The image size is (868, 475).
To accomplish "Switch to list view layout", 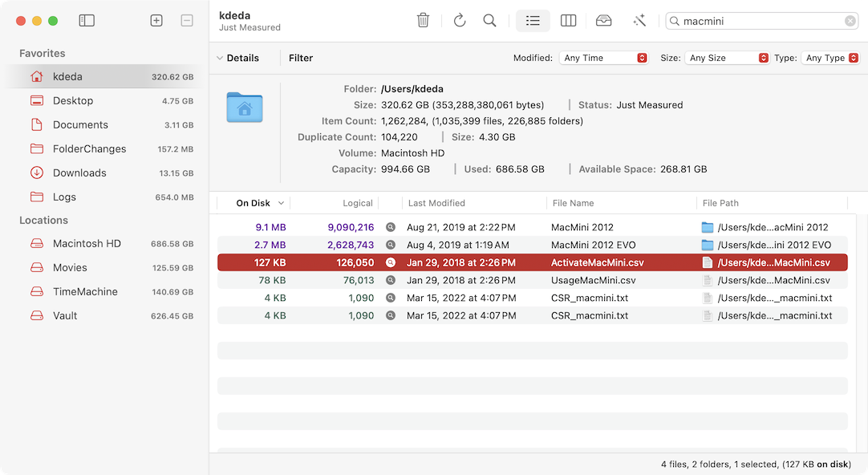I will pyautogui.click(x=533, y=20).
